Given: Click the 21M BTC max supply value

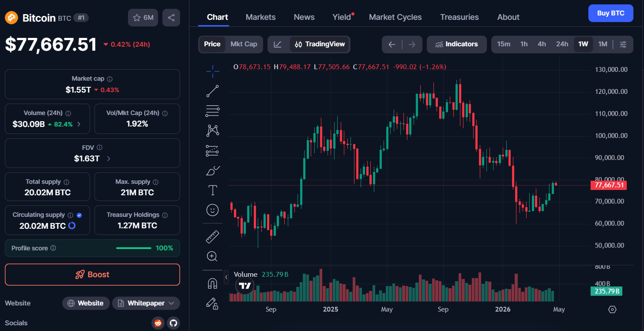Looking at the screenshot, I should click(137, 193).
